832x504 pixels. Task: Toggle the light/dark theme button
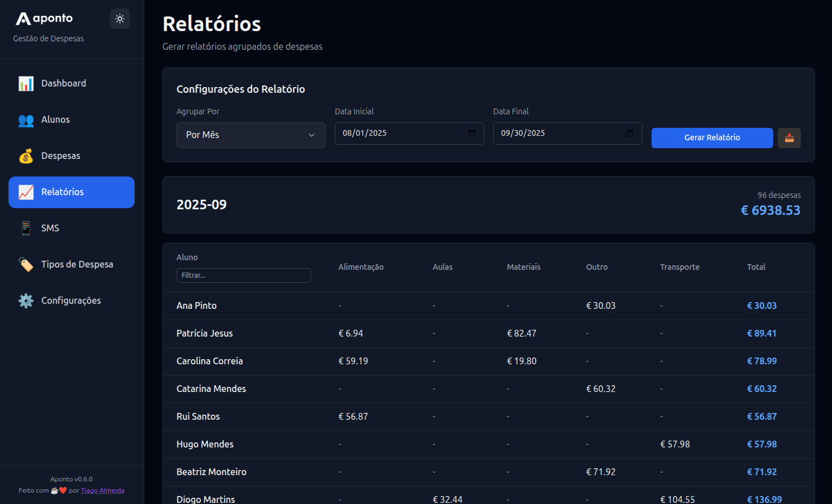pyautogui.click(x=120, y=19)
